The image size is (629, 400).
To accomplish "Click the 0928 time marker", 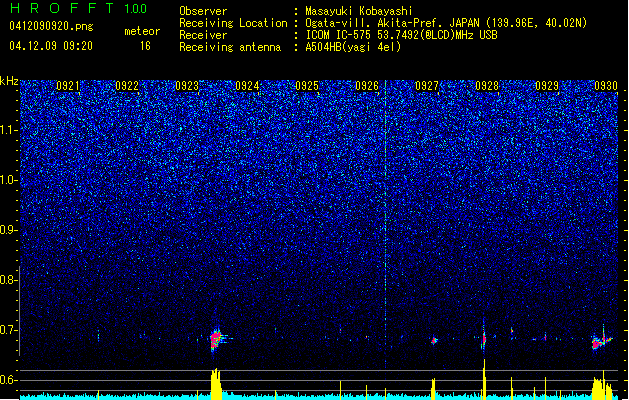I will coord(487,86).
